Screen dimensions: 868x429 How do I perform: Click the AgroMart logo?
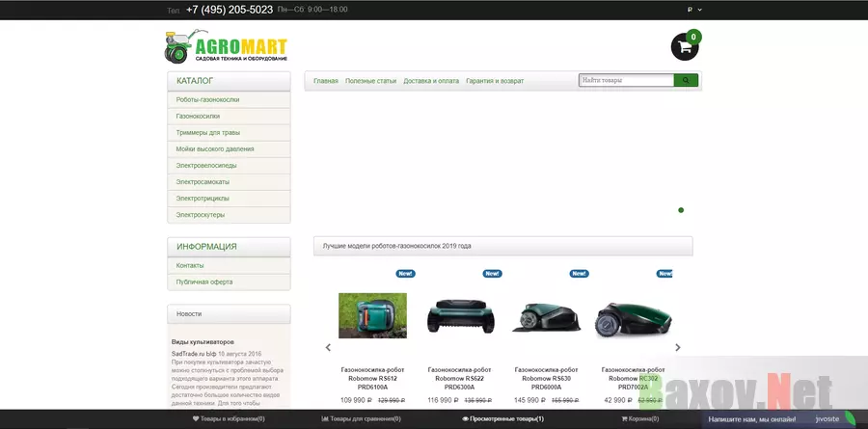(226, 46)
